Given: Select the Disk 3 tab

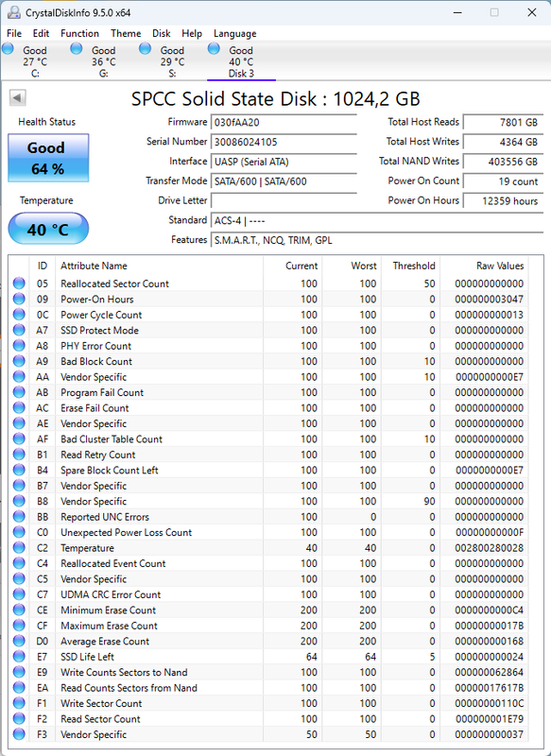Looking at the screenshot, I should (x=241, y=61).
